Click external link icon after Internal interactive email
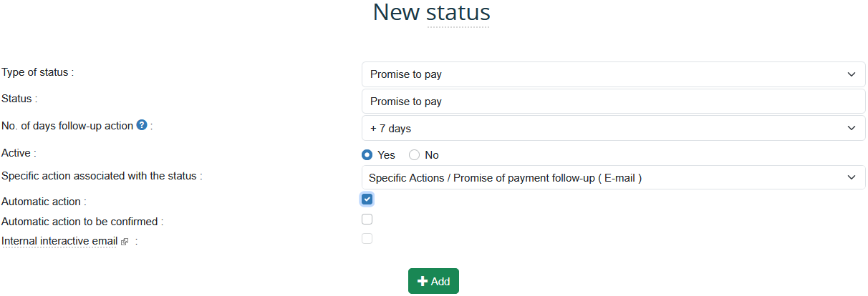 coord(125,242)
